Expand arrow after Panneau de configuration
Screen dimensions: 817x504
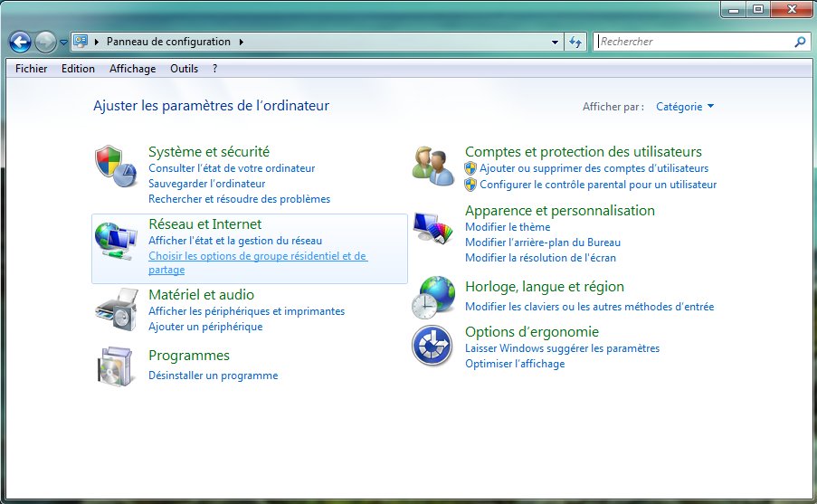tap(242, 42)
